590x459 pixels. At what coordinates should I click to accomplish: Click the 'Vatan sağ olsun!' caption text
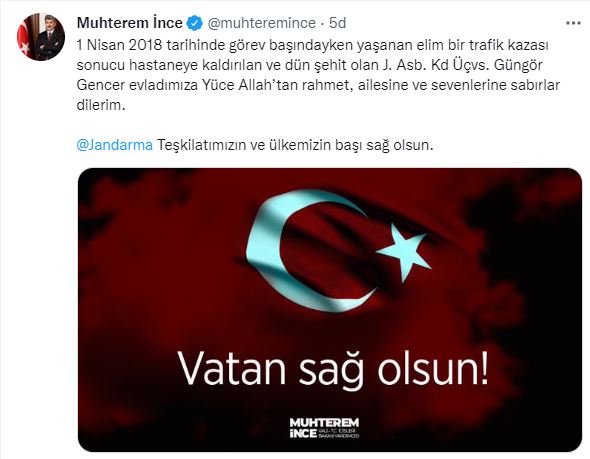(333, 368)
